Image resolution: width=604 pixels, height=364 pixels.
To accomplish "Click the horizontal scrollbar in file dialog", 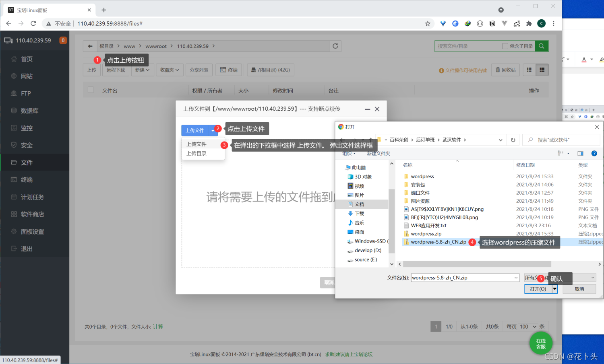I will (477, 264).
